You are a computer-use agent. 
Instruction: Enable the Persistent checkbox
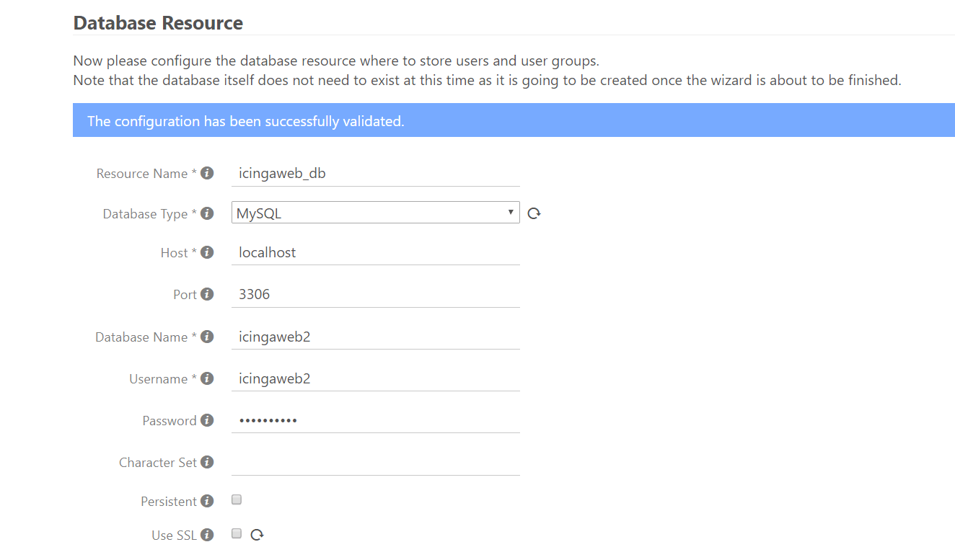(236, 499)
